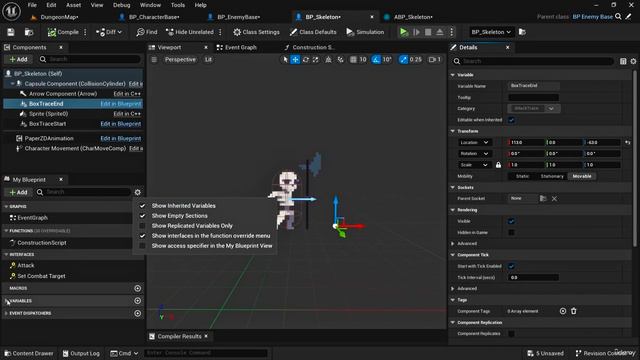Open the Diff dropdown

[109, 32]
